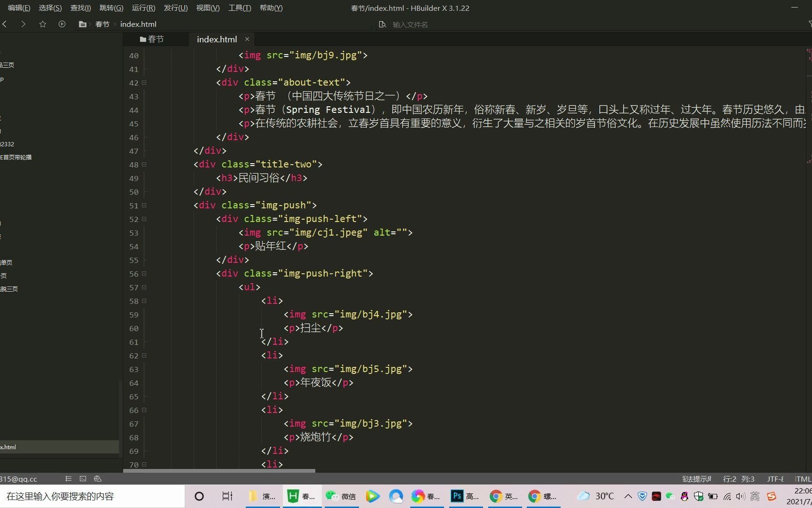The height and width of the screenshot is (508, 812).
Task: Collapse the ul block on line 57
Action: pyautogui.click(x=144, y=287)
